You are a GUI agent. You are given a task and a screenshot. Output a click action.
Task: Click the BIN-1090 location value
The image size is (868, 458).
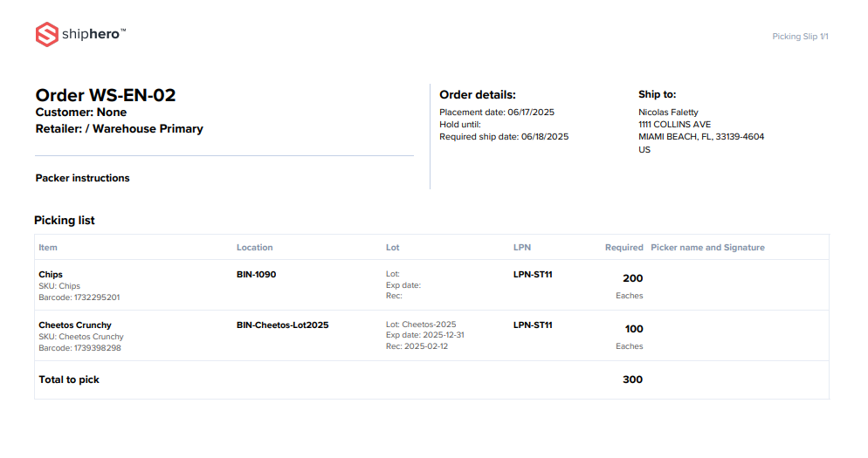point(256,275)
